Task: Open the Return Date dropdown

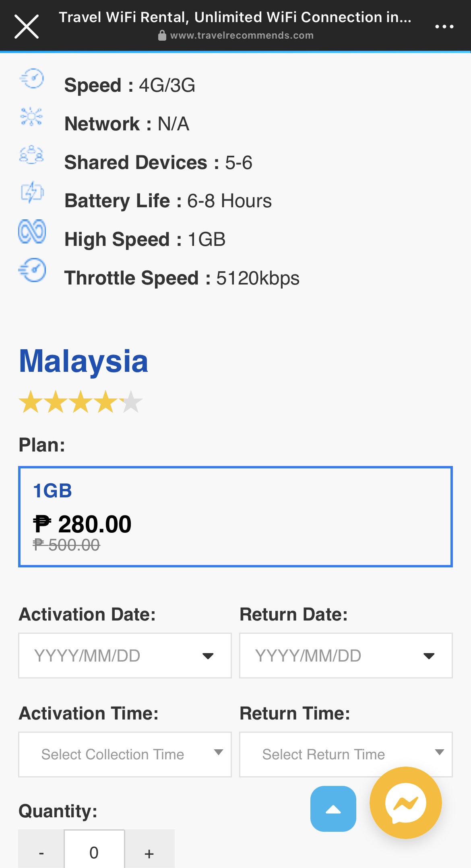Action: tap(346, 656)
